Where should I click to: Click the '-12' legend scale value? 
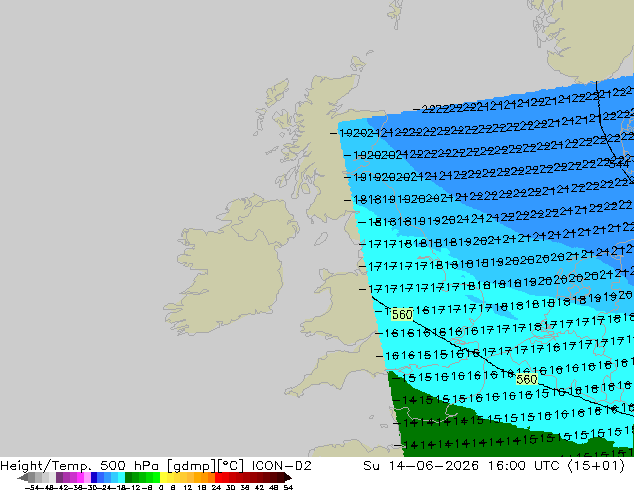133,488
